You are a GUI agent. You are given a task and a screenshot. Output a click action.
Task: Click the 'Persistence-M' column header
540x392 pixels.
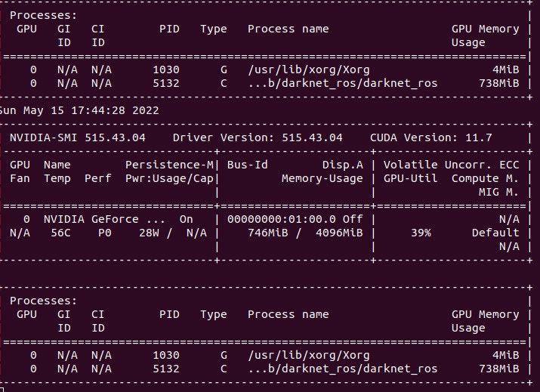(x=169, y=165)
